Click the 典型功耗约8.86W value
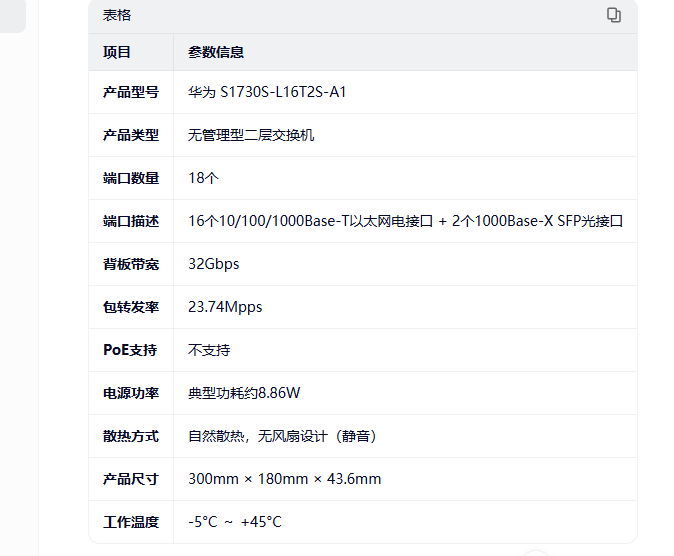Image resolution: width=674 pixels, height=556 pixels. (244, 393)
